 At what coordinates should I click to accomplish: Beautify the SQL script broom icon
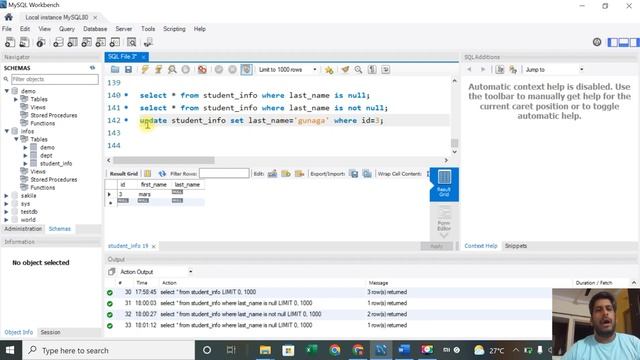(345, 70)
